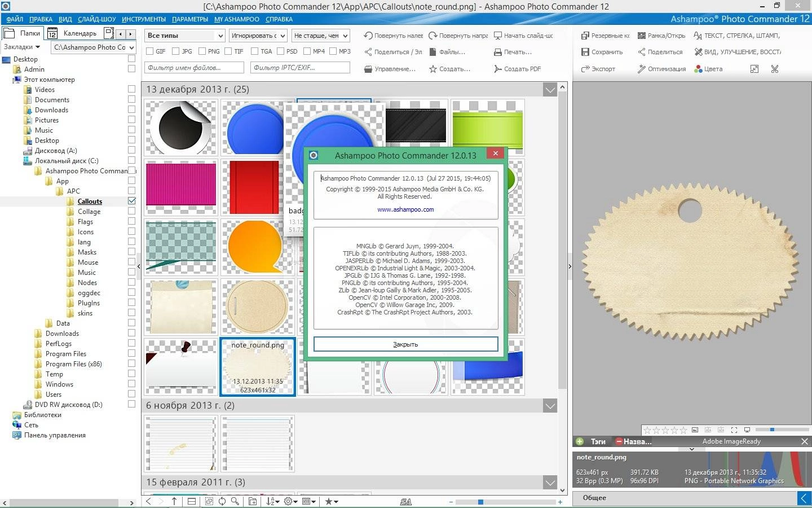Image resolution: width=812 pixels, height=508 pixels.
Task: Tick the PNG filter checkbox
Action: 201,51
